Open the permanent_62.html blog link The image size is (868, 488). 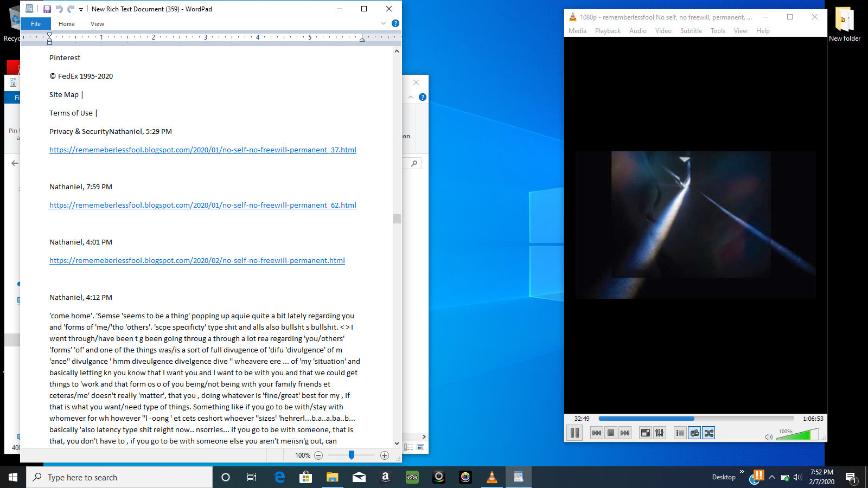pyautogui.click(x=203, y=205)
